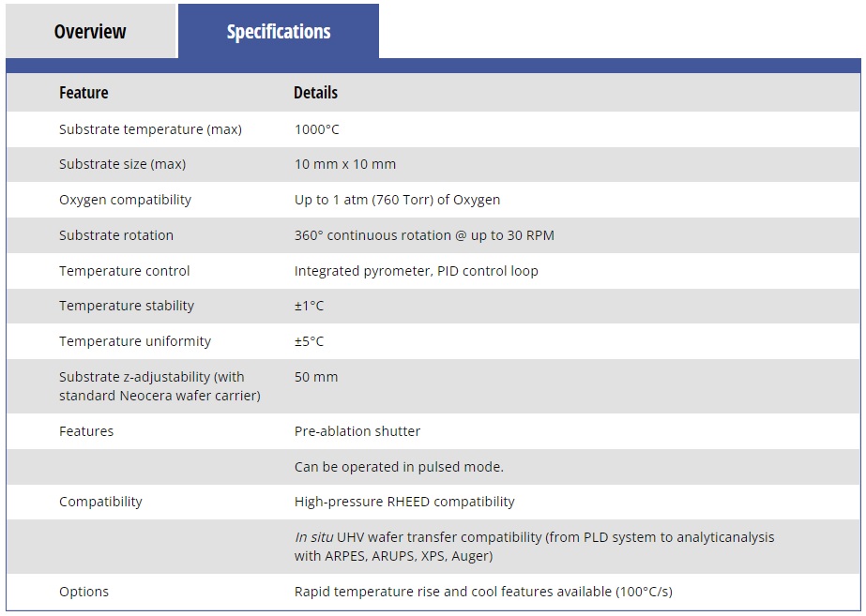Click the Temperature uniformity row label
The height and width of the screenshot is (616, 866).
point(135,341)
